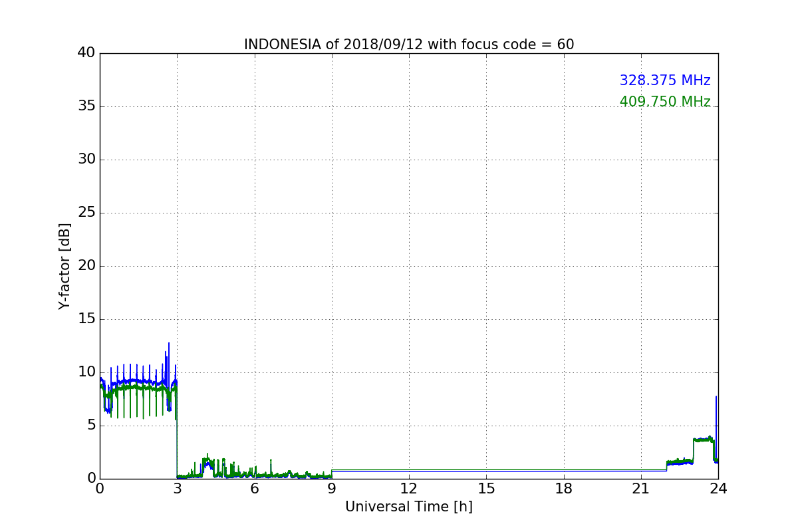Click the x-axis tick label 18
Viewport: 798px width, 532px height.
pyautogui.click(x=564, y=489)
